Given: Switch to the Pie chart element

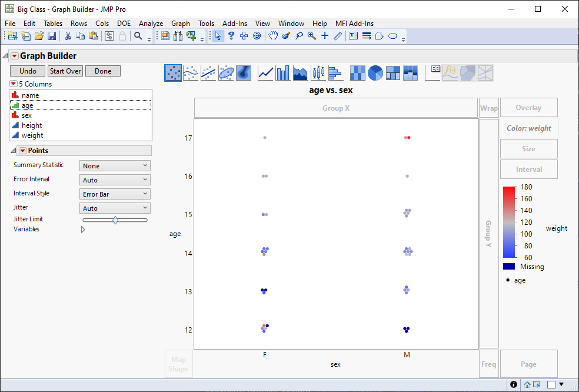Looking at the screenshot, I should point(375,72).
